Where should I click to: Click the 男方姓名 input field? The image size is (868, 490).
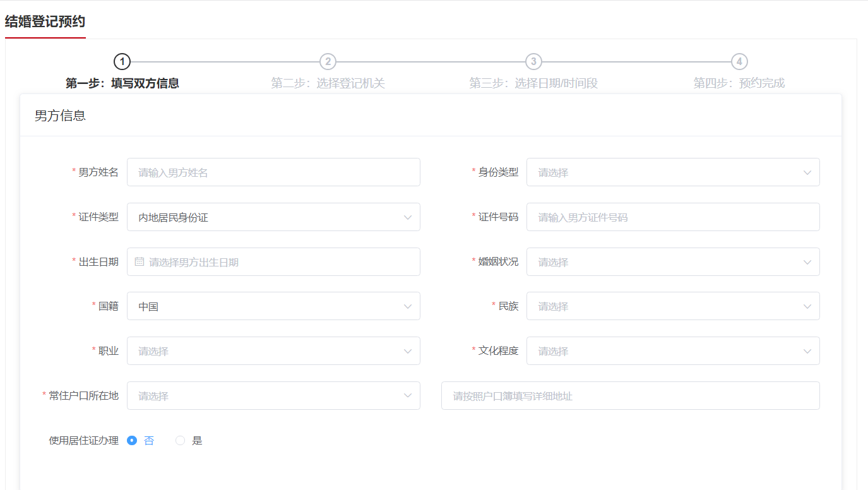(x=273, y=172)
